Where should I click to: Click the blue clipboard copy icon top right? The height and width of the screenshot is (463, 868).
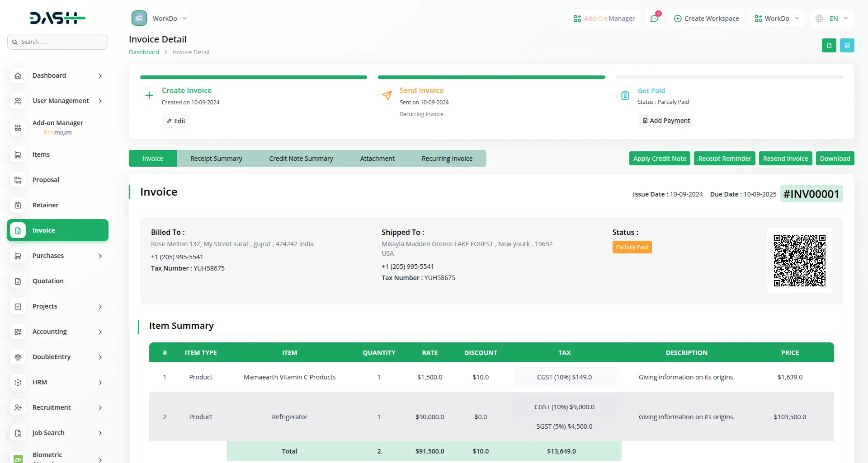(847, 45)
